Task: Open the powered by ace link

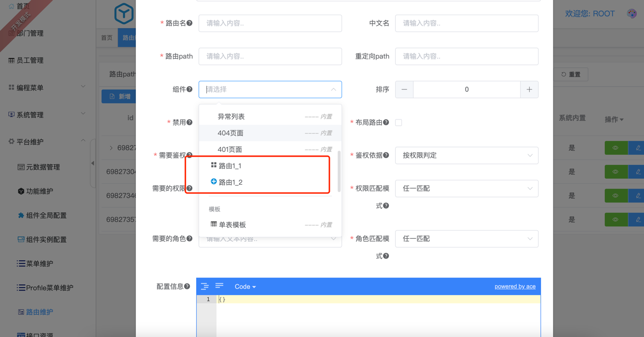Action: [515, 287]
